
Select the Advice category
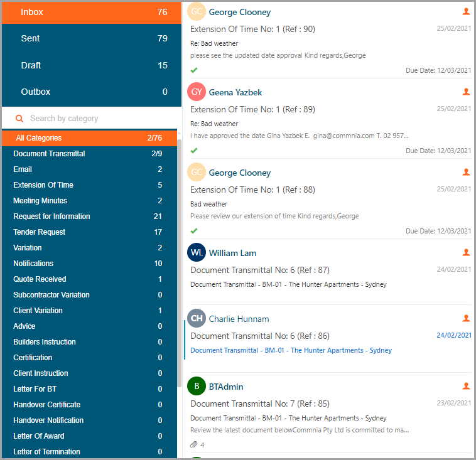[89, 326]
